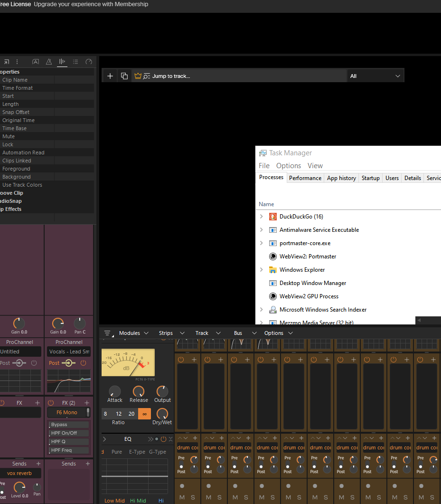Viewport: 441px width, 504px height.
Task: Expand the DuckDuckGo process group
Action: (262, 216)
